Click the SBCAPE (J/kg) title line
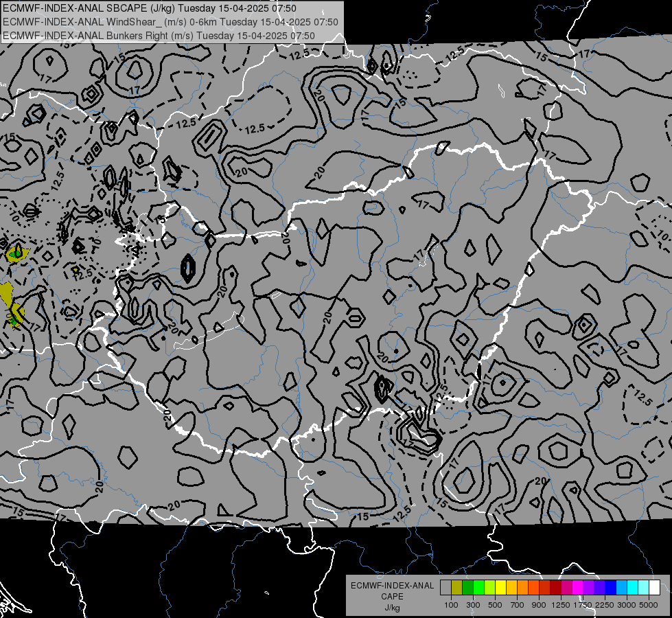Screen dimensions: 672x618 click(x=149, y=8)
